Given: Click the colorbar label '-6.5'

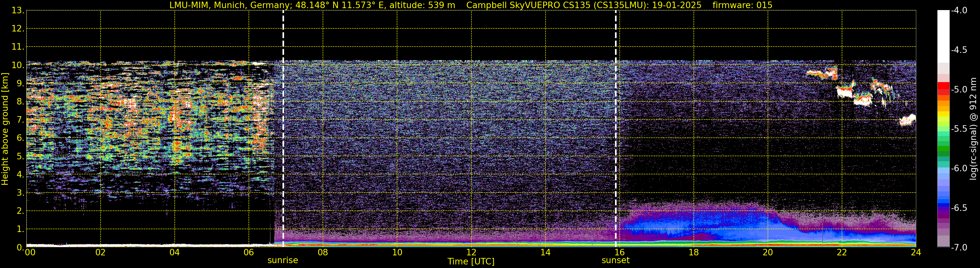Looking at the screenshot, I should [959, 208].
